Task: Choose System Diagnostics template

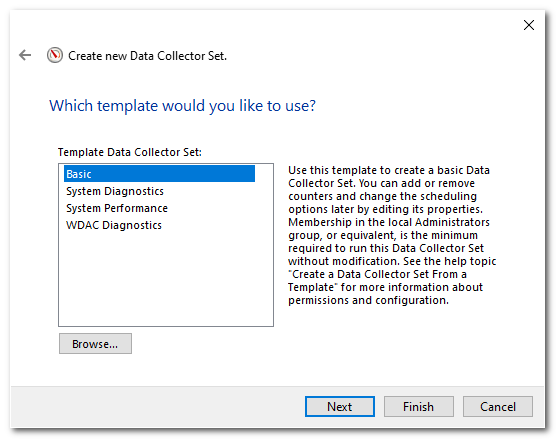Action: coord(115,191)
